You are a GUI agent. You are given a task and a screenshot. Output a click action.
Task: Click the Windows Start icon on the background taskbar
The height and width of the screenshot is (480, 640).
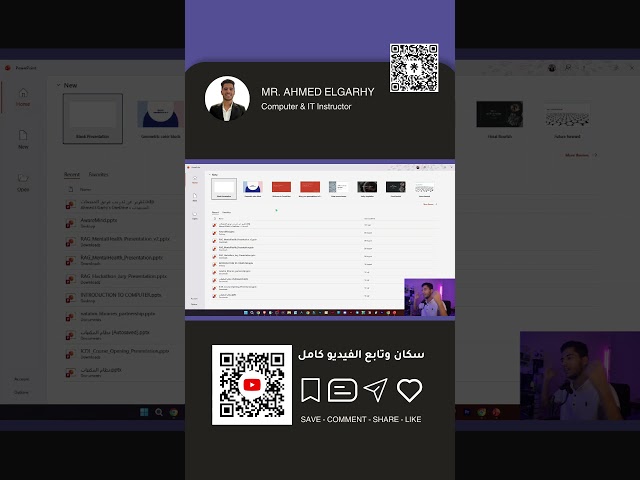[144, 412]
